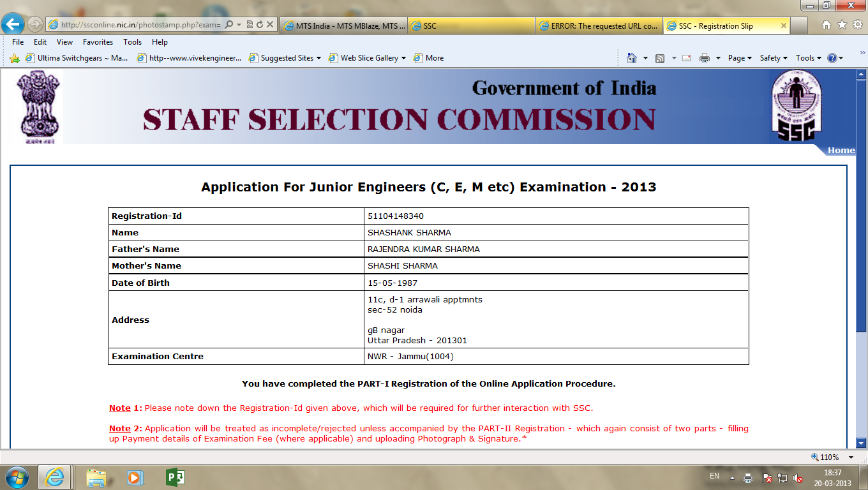Open the vivekengineer favorite link

tap(189, 58)
